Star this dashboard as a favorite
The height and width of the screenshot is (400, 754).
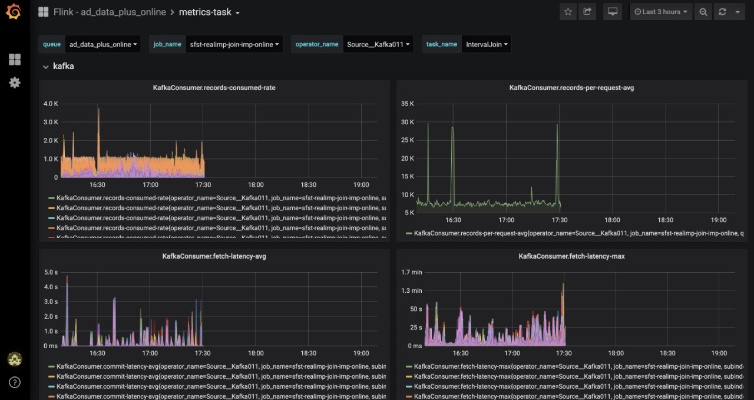[568, 12]
